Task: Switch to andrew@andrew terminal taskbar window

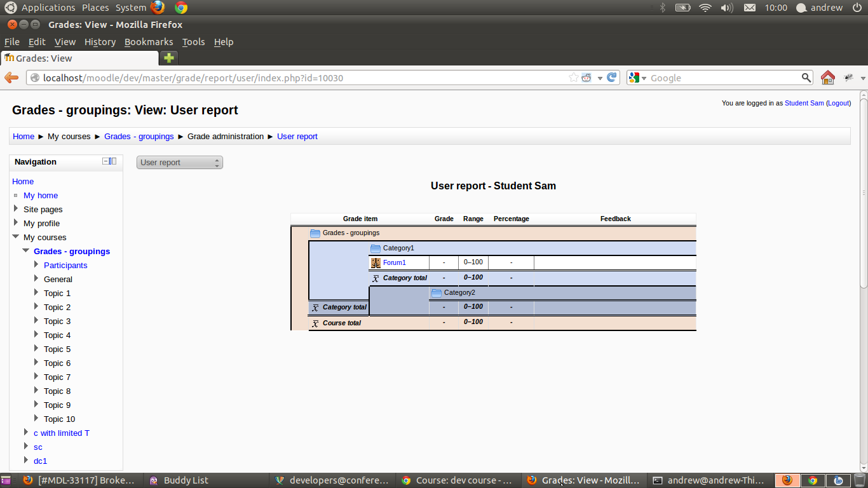Action: [x=710, y=480]
